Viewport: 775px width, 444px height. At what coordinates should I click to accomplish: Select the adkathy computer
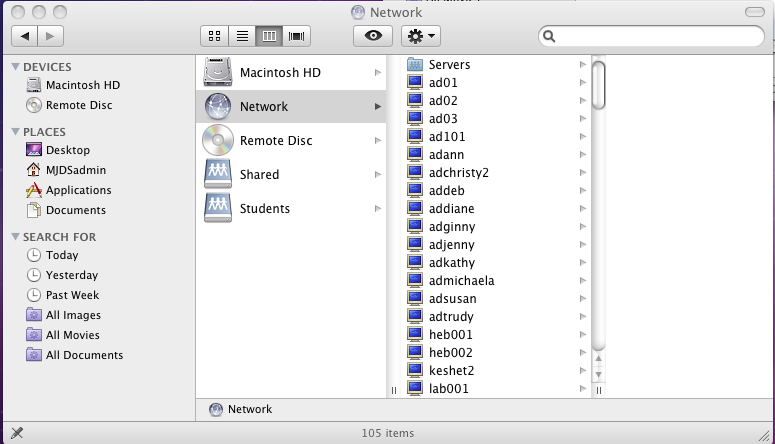[x=497, y=263]
